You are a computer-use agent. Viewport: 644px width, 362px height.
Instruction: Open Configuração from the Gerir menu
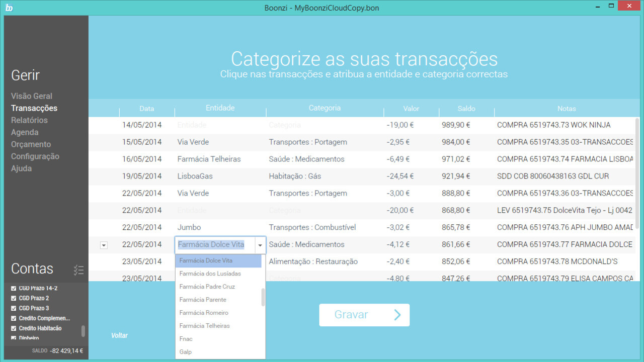point(35,156)
